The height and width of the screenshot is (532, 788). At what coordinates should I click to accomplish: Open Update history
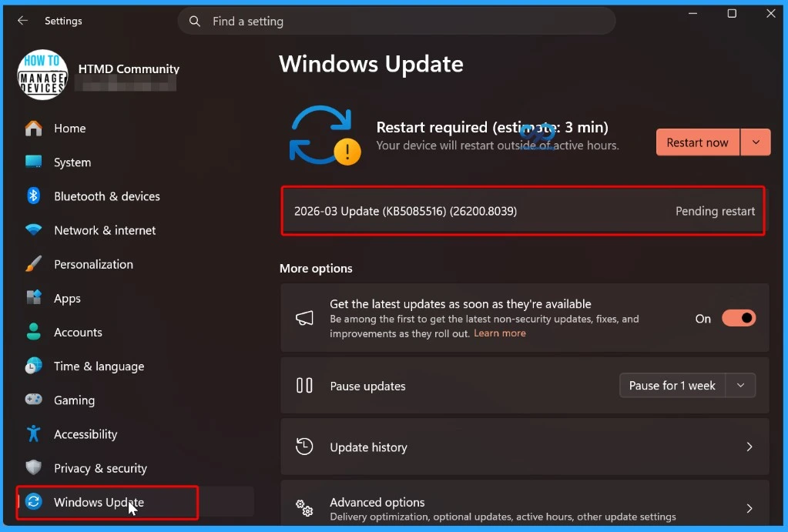pos(524,447)
